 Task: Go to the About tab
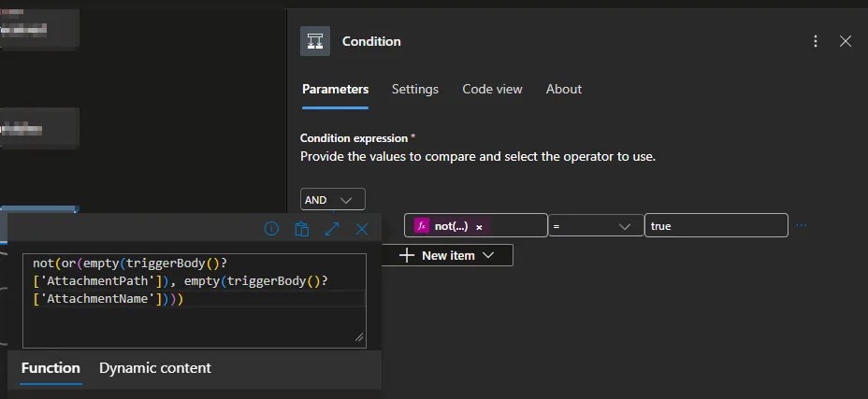pos(563,89)
